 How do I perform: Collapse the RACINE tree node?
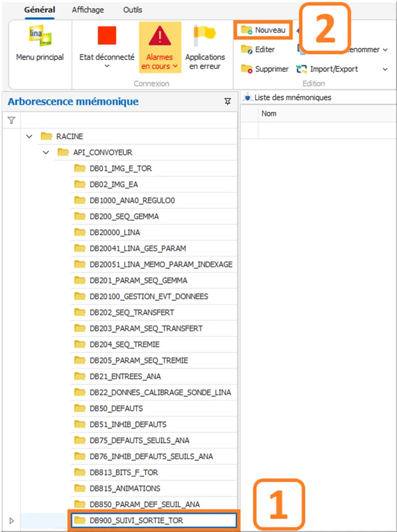pyautogui.click(x=29, y=136)
